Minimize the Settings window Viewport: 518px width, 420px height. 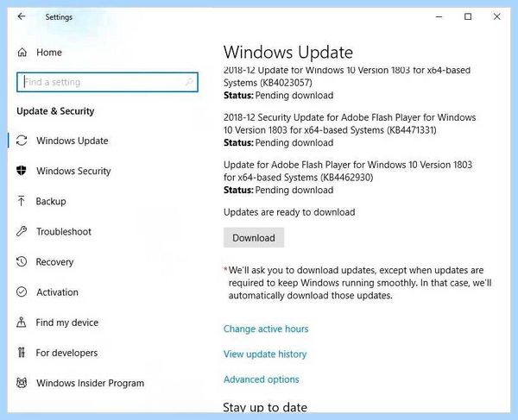(439, 16)
